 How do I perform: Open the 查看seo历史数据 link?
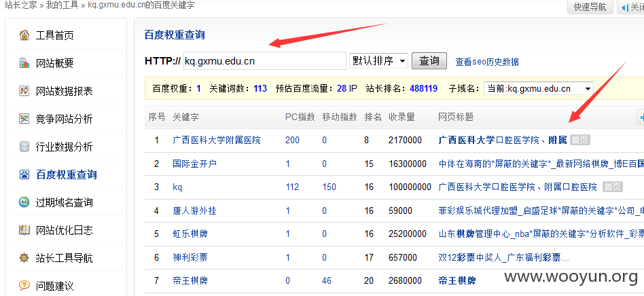coord(486,62)
